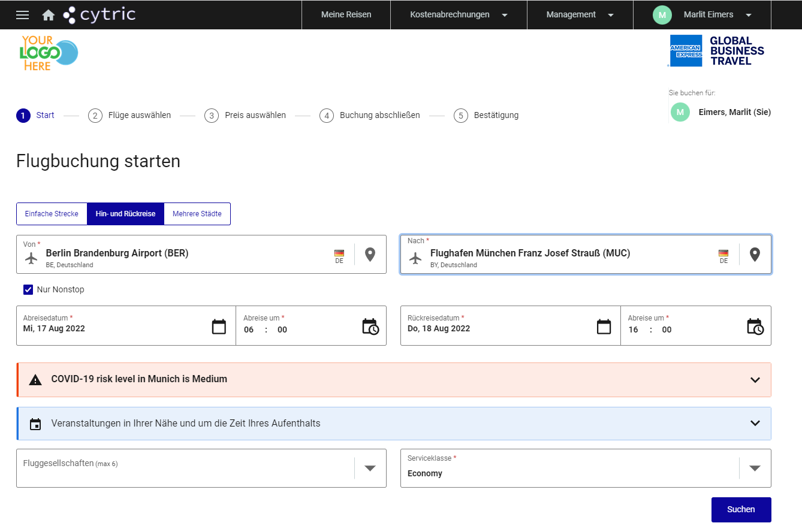802x532 pixels.
Task: Click return hour value 16
Action: coord(634,330)
